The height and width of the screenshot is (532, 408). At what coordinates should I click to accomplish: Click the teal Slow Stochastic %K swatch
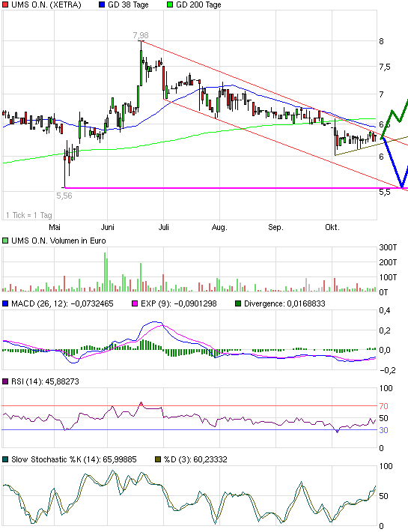coord(5,460)
